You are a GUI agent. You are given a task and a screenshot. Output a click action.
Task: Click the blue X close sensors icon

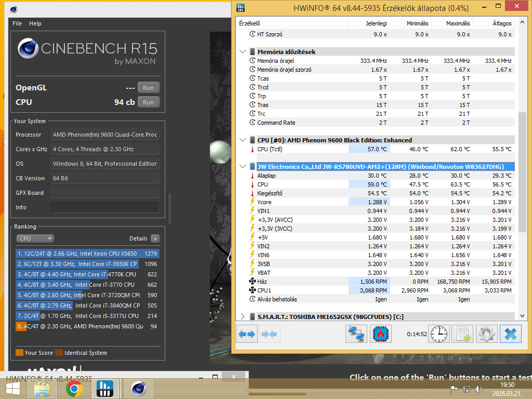511,334
